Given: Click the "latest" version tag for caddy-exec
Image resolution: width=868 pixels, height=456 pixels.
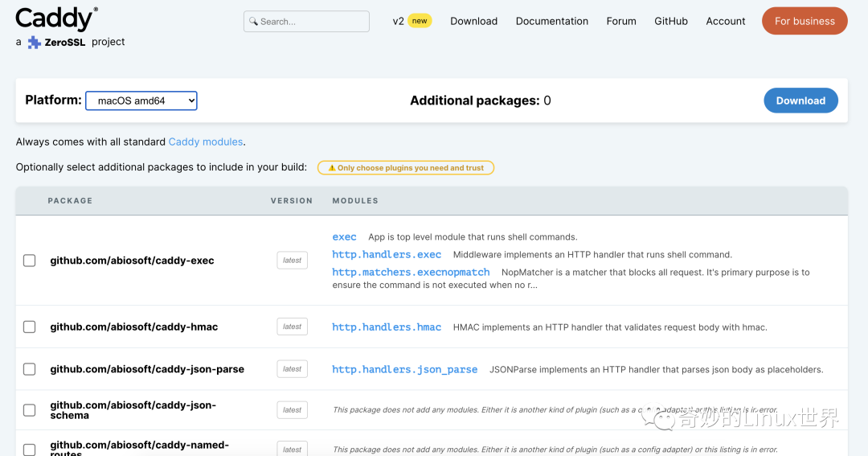Looking at the screenshot, I should pos(293,261).
